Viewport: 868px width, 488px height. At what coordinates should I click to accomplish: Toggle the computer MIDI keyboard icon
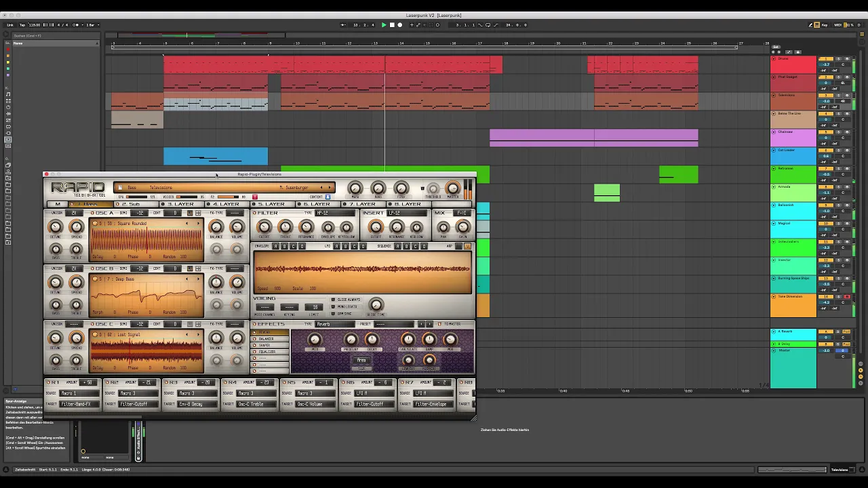coord(818,25)
